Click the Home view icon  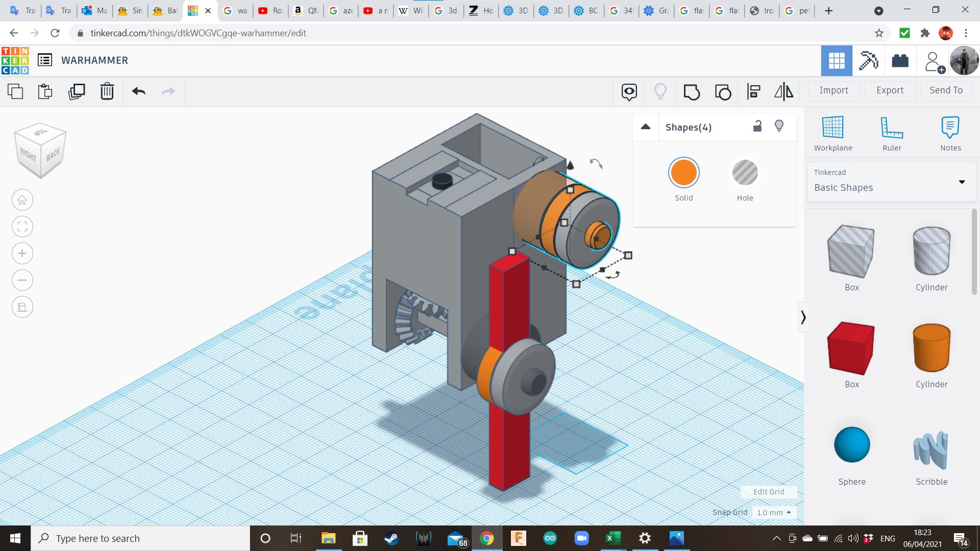point(22,200)
